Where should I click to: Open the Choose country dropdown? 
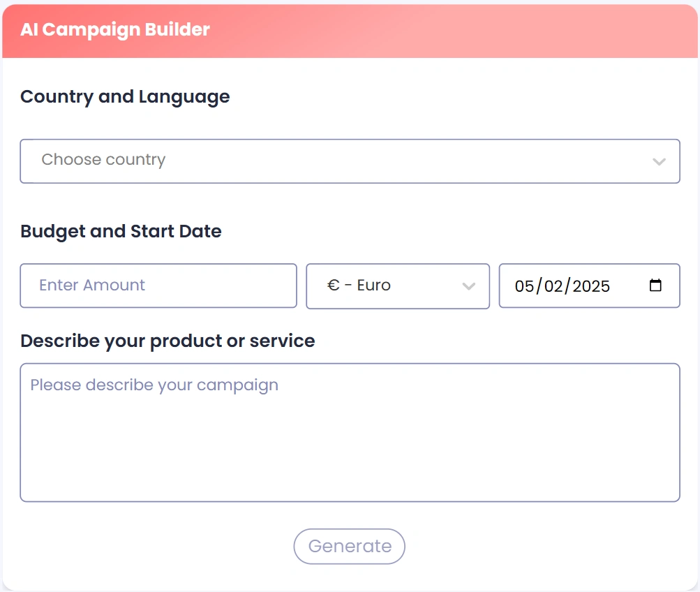tap(350, 161)
